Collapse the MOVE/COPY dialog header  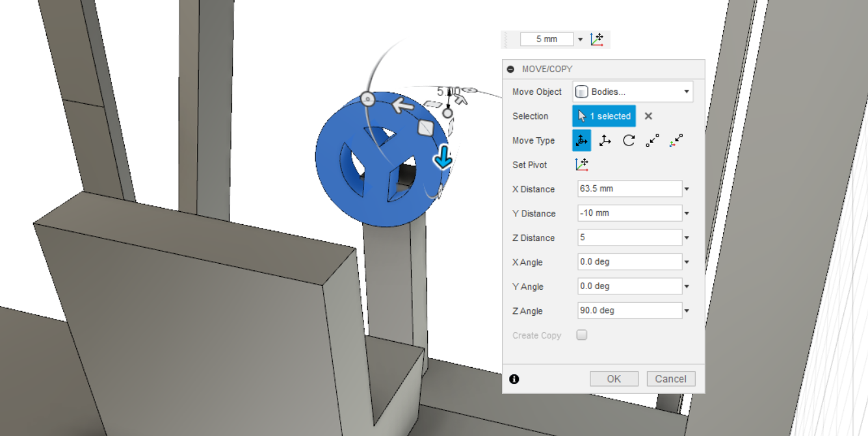(510, 69)
